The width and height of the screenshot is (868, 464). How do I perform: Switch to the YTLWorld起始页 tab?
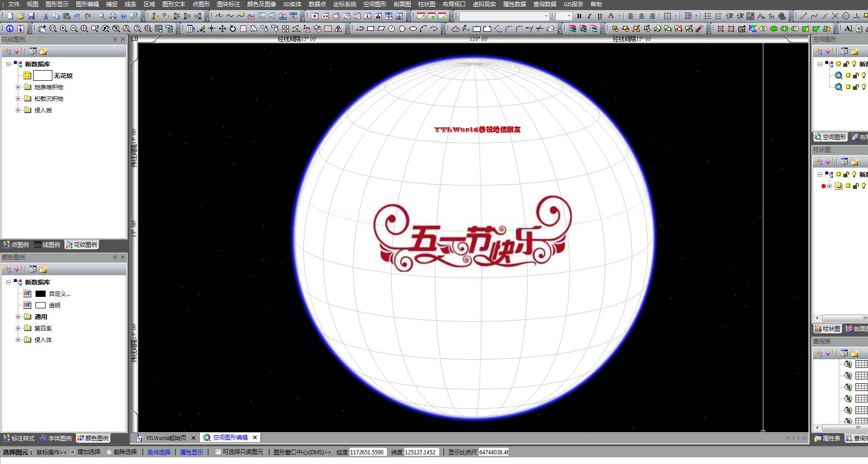coord(166,438)
